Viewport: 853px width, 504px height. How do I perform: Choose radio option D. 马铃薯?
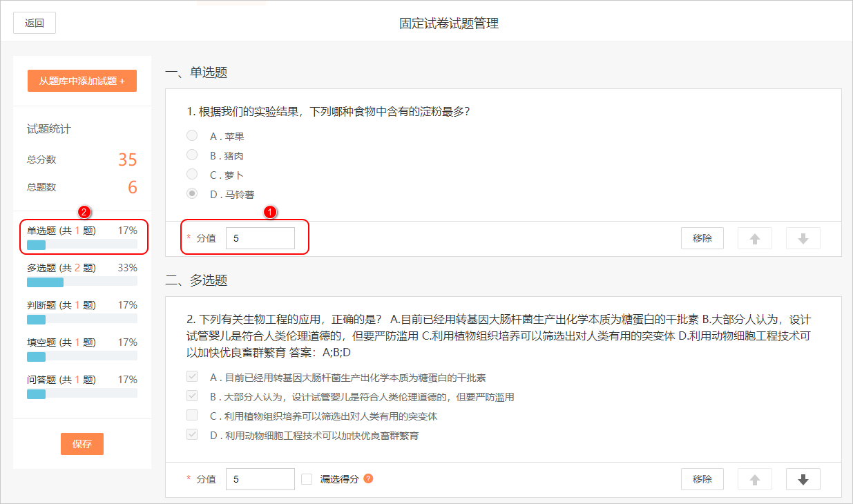pos(192,194)
